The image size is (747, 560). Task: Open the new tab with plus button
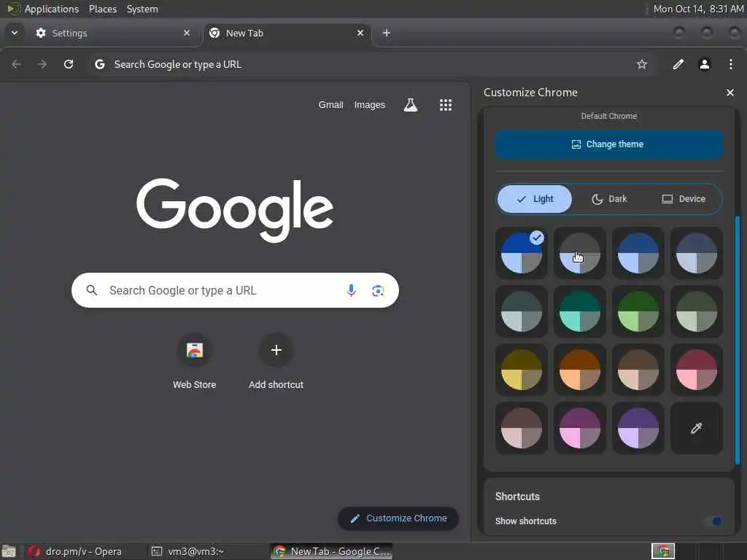[387, 33]
